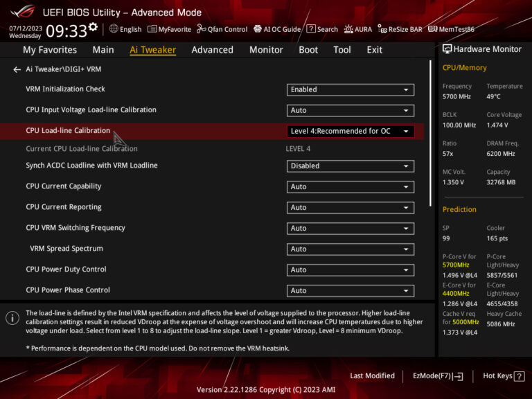Open AURA lighting settings
The image size is (532, 399).
click(348, 29)
